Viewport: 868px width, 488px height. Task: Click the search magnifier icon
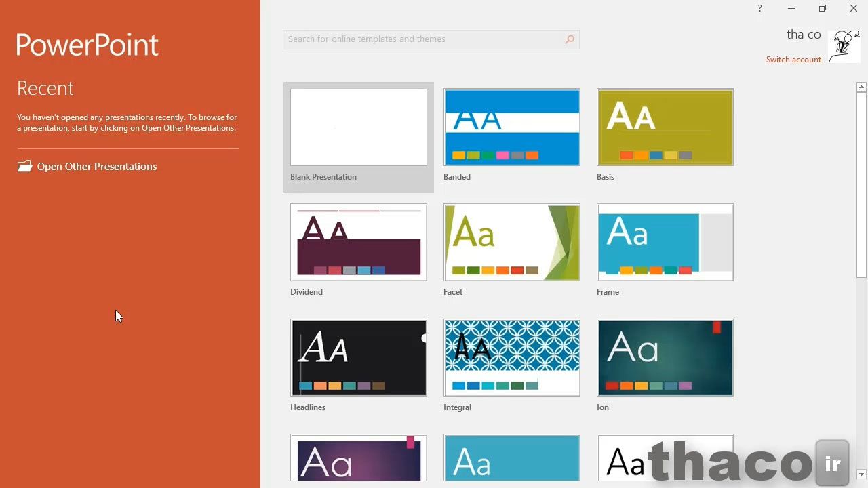coord(570,39)
